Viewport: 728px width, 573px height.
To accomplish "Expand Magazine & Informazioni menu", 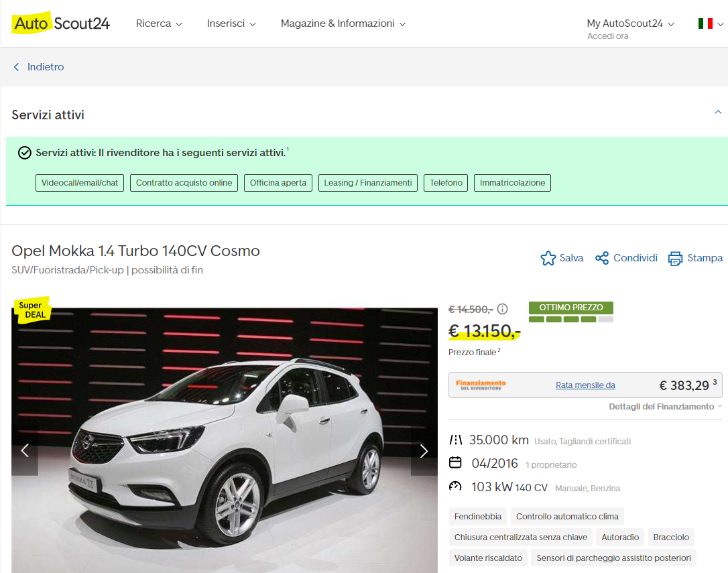I will click(x=343, y=23).
